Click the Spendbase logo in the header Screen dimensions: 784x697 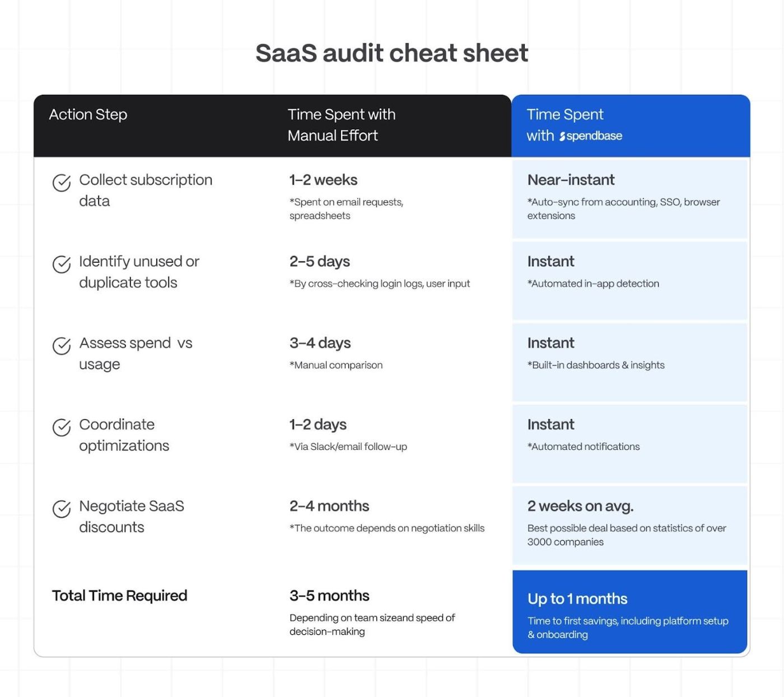pos(591,136)
